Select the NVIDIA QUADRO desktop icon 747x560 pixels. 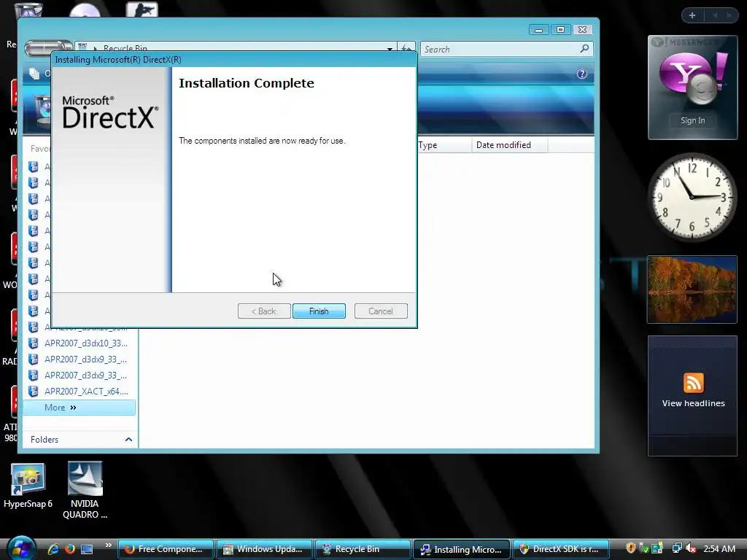pyautogui.click(x=85, y=491)
